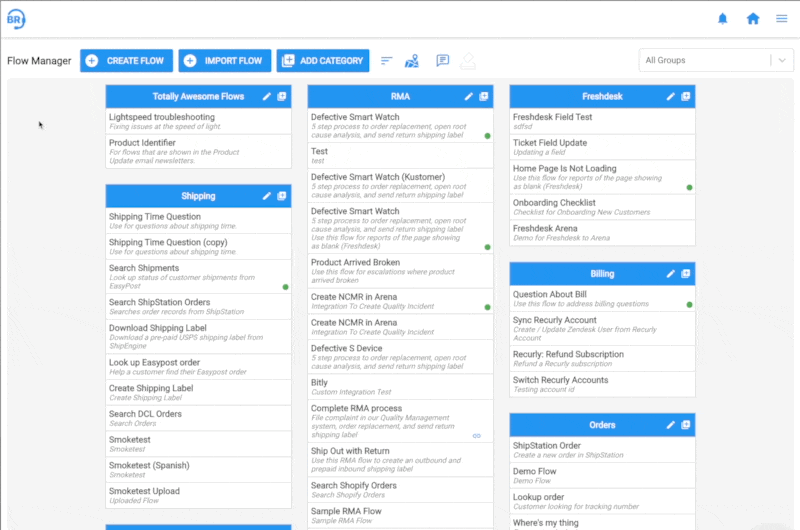Edit the Orders category
The height and width of the screenshot is (530, 800).
[x=670, y=425]
